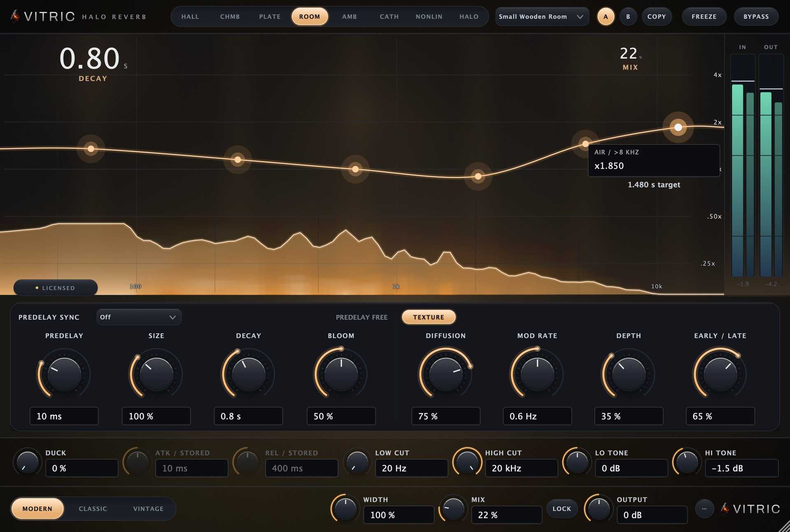The height and width of the screenshot is (532, 790).
Task: Switch to the HALO algorithm tab
Action: 469,16
